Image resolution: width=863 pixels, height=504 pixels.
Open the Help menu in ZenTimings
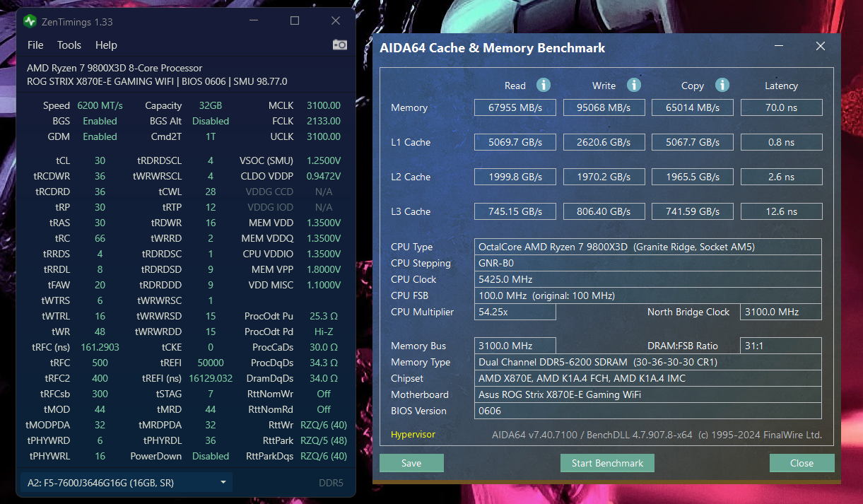click(x=106, y=45)
